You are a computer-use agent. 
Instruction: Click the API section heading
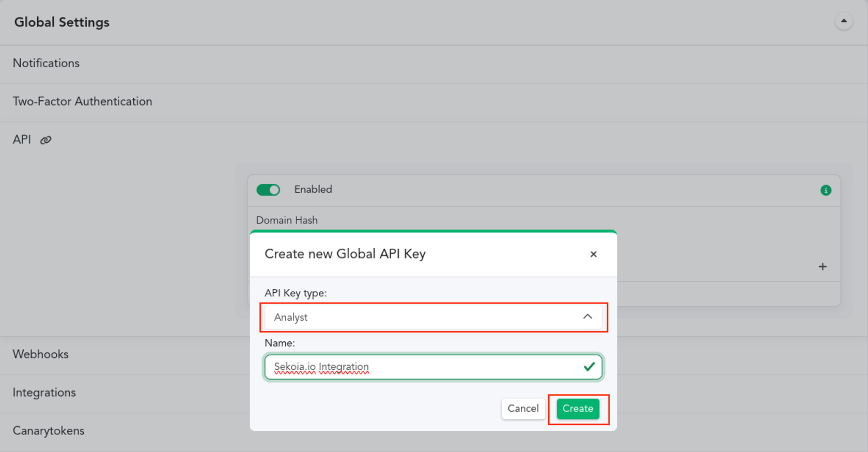[22, 140]
